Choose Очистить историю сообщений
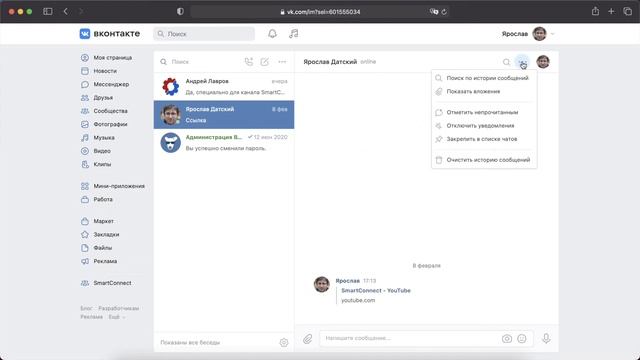 click(484, 160)
